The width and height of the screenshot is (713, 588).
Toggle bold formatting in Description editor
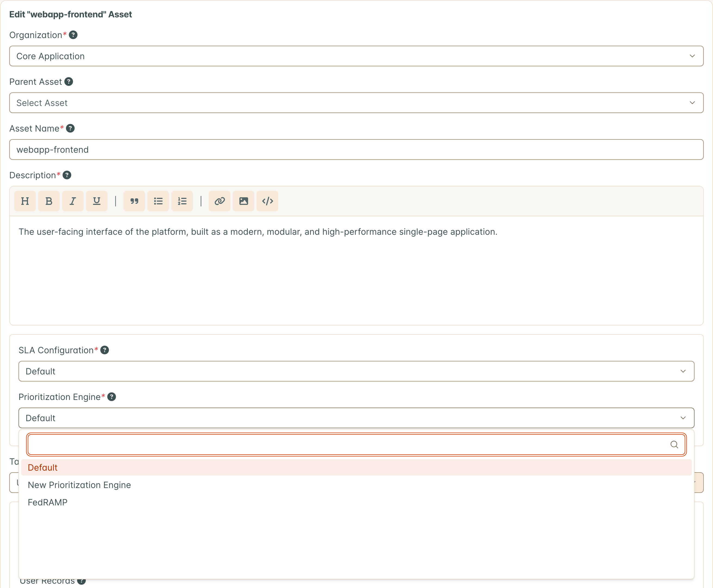(x=49, y=201)
